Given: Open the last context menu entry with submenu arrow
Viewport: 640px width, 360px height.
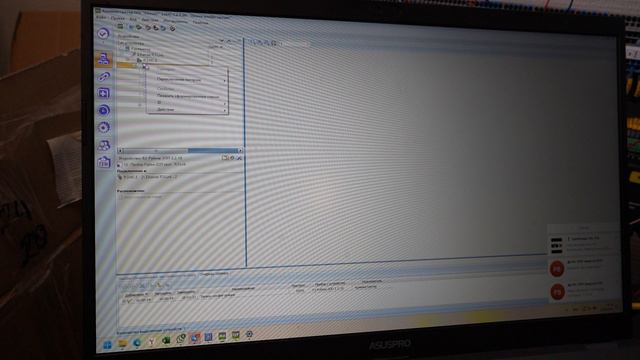Looking at the screenshot, I should tap(187, 109).
